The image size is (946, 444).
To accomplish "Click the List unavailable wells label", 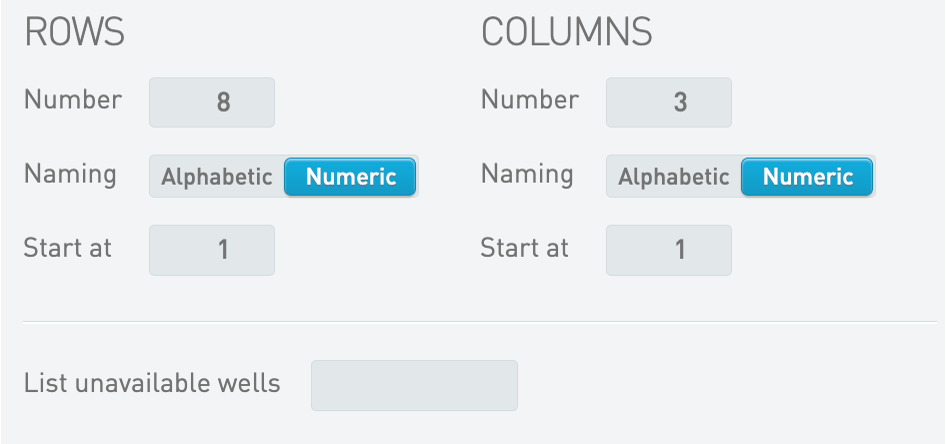I will 152,383.
